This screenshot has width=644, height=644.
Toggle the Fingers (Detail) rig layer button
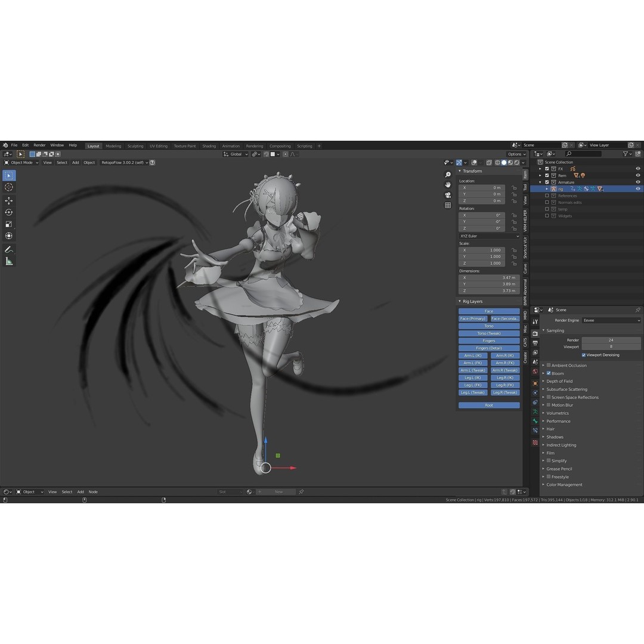click(489, 348)
